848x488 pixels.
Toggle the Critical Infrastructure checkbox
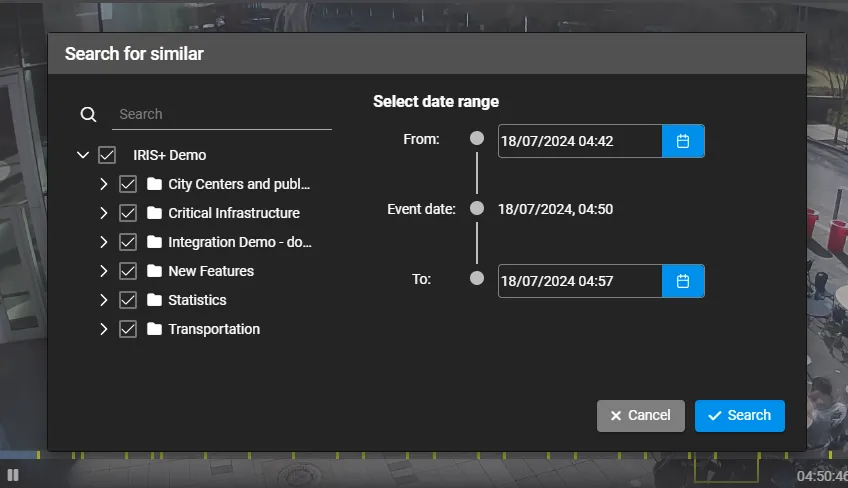click(128, 213)
